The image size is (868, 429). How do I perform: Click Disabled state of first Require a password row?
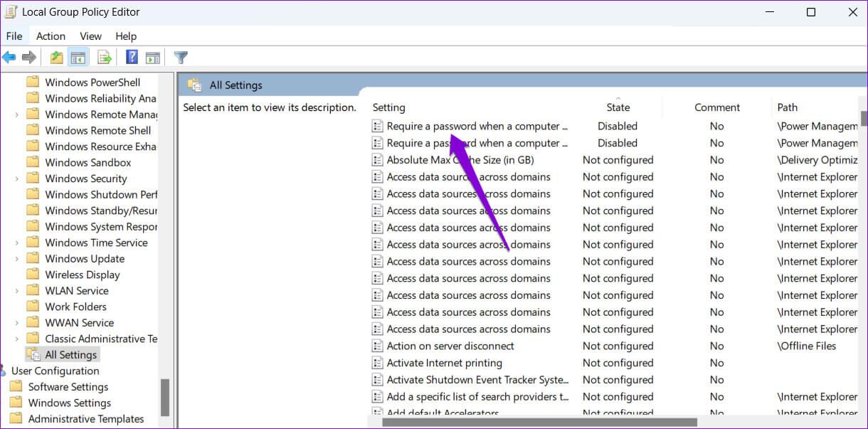click(x=618, y=126)
